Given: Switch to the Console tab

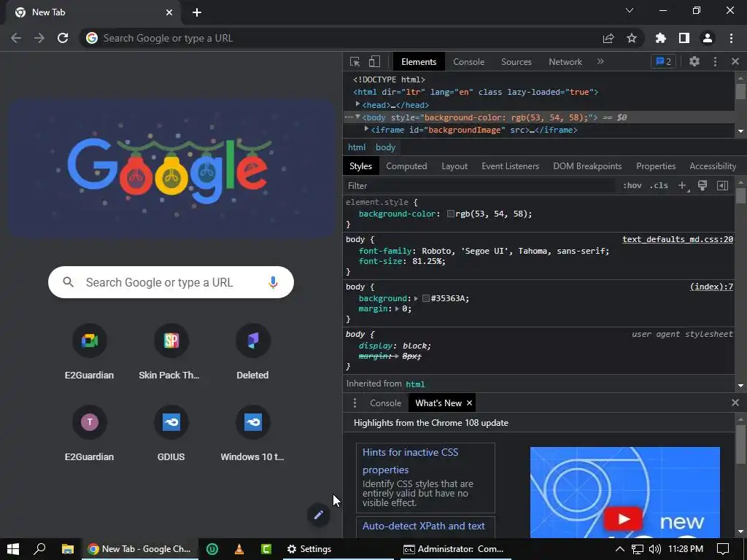Looking at the screenshot, I should point(468,62).
